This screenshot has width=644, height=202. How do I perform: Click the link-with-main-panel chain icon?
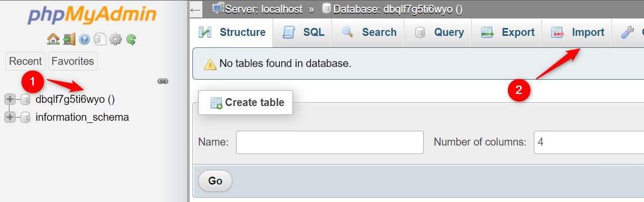tap(163, 81)
